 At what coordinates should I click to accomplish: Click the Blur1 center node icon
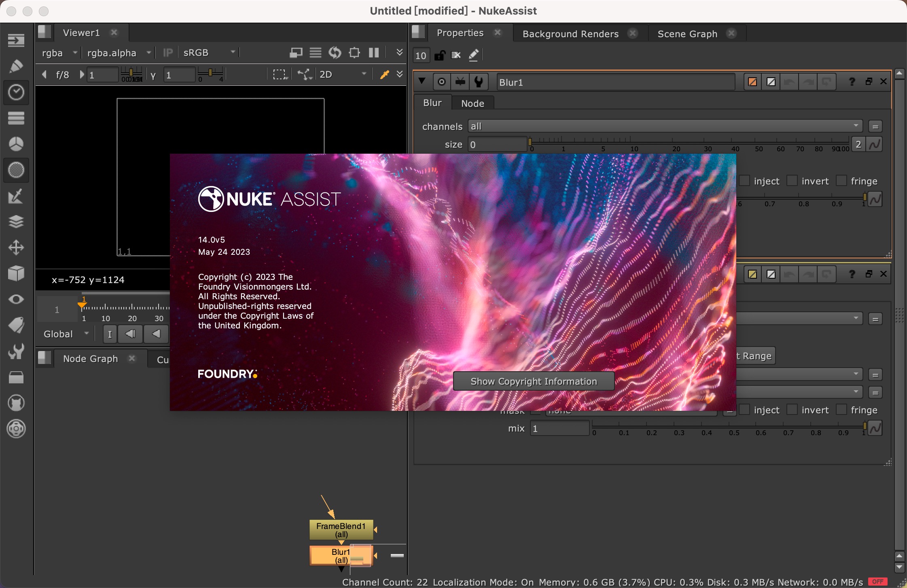coord(442,82)
